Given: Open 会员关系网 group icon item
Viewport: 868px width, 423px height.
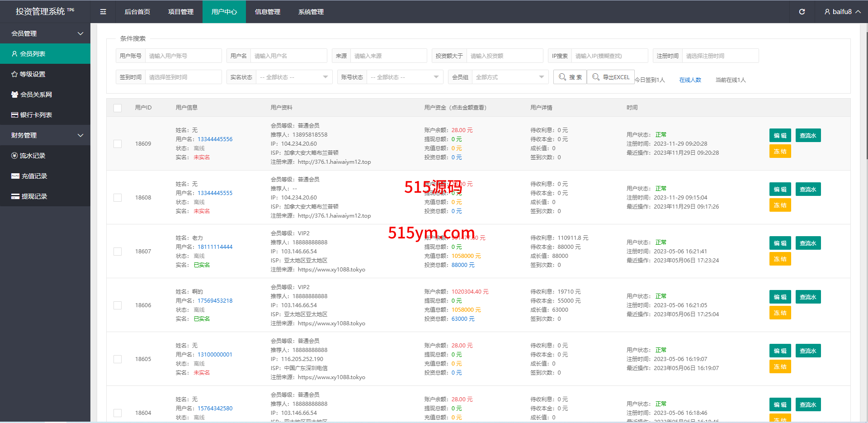Looking at the screenshot, I should point(14,95).
